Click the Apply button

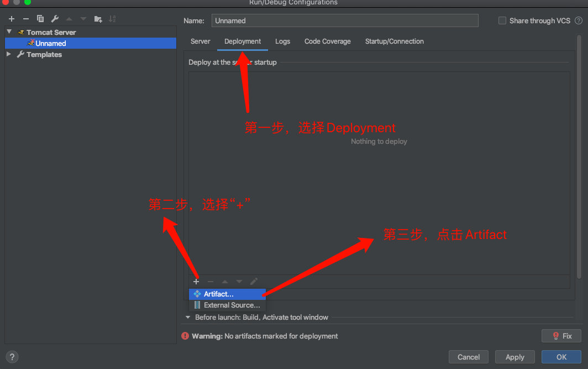[x=515, y=357]
